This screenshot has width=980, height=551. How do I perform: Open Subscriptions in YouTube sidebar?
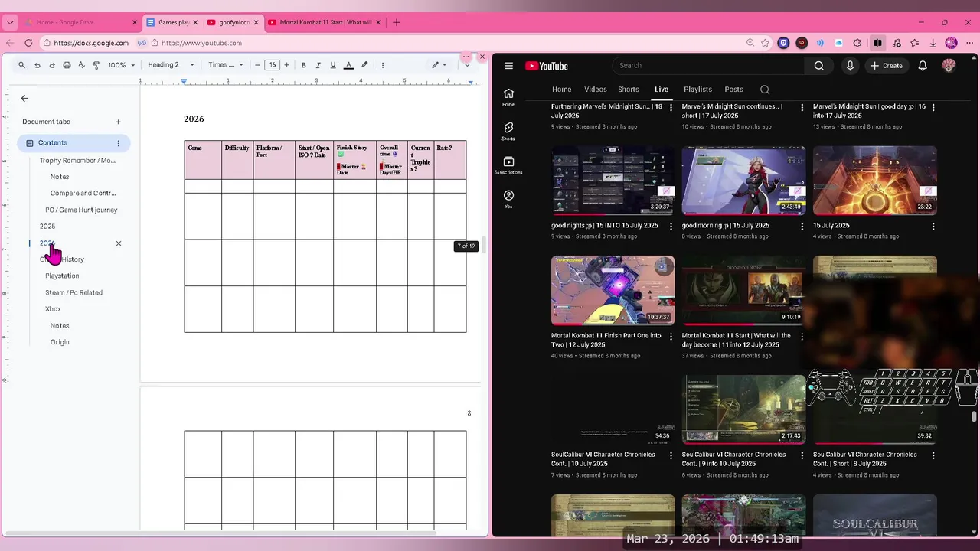pyautogui.click(x=508, y=165)
